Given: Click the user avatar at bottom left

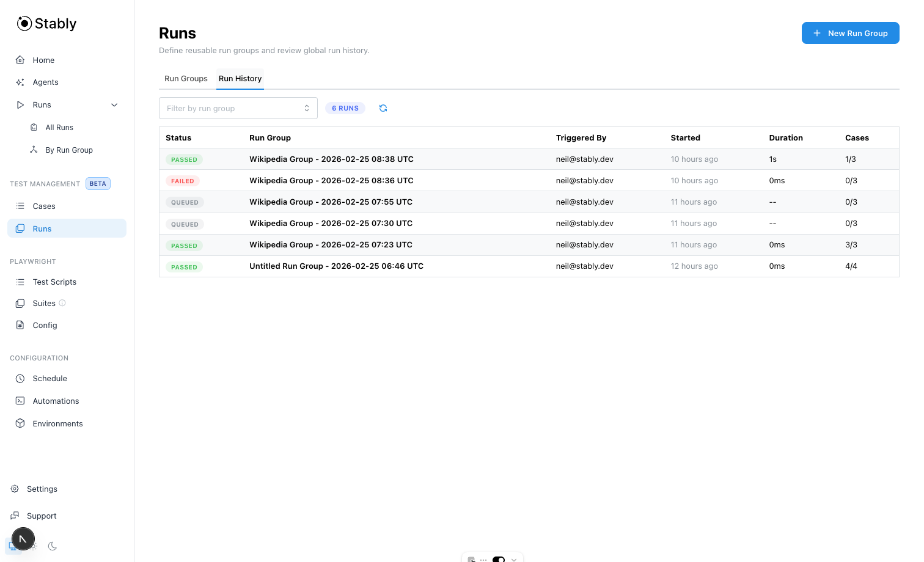Looking at the screenshot, I should (x=23, y=539).
